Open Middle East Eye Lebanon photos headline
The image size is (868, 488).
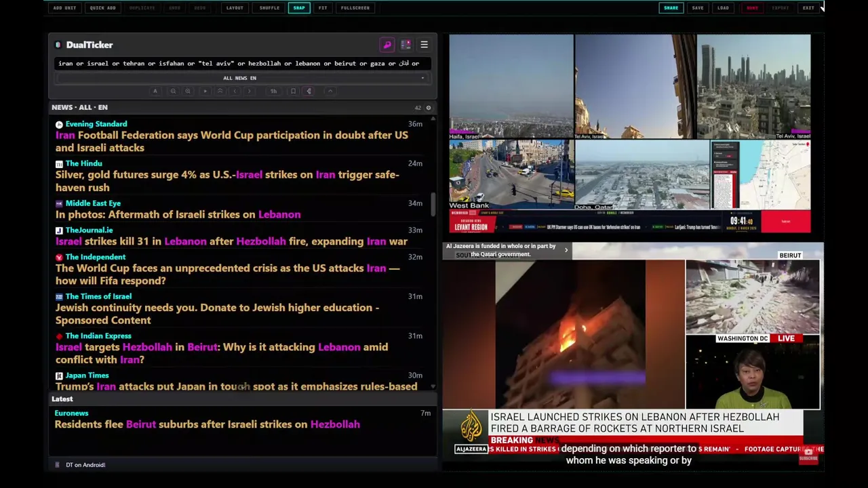[x=178, y=214]
